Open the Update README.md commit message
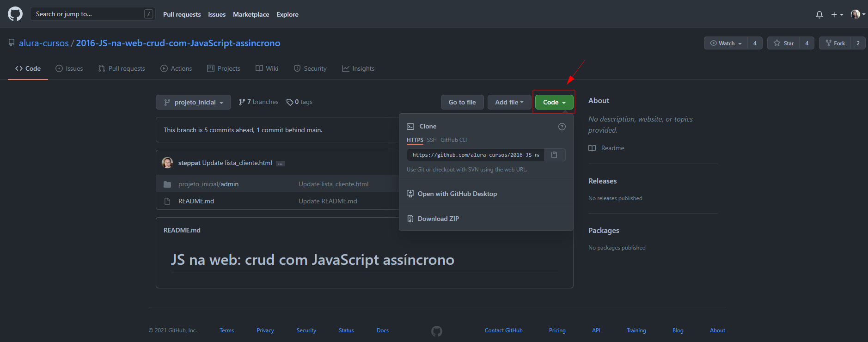 328,202
